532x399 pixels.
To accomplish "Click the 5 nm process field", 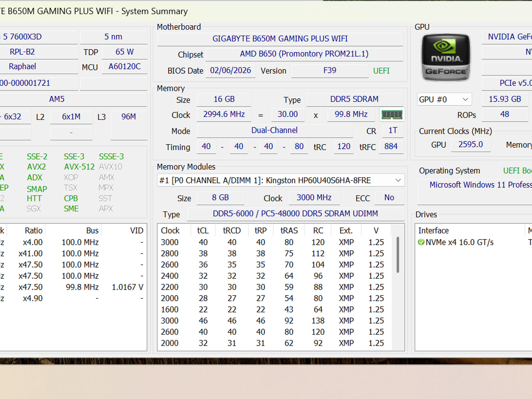I will pyautogui.click(x=114, y=37).
